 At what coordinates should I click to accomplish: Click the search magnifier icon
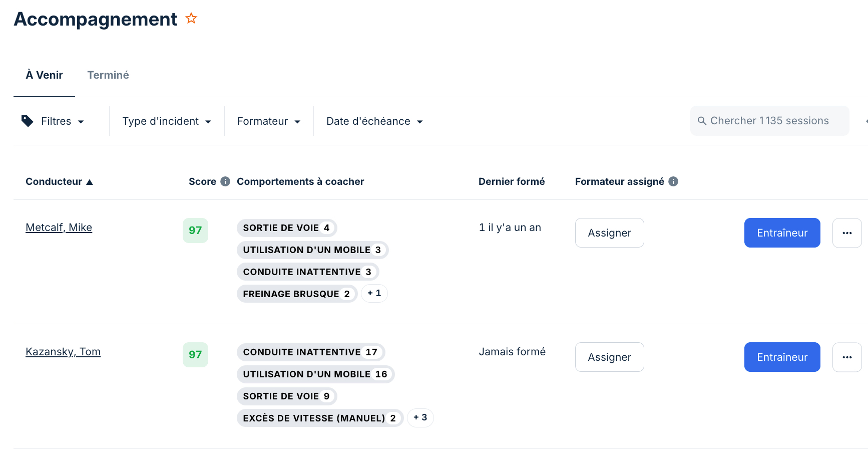point(702,121)
